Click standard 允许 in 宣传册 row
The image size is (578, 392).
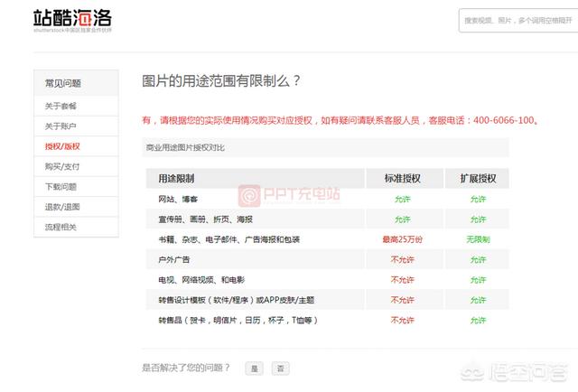pos(403,219)
